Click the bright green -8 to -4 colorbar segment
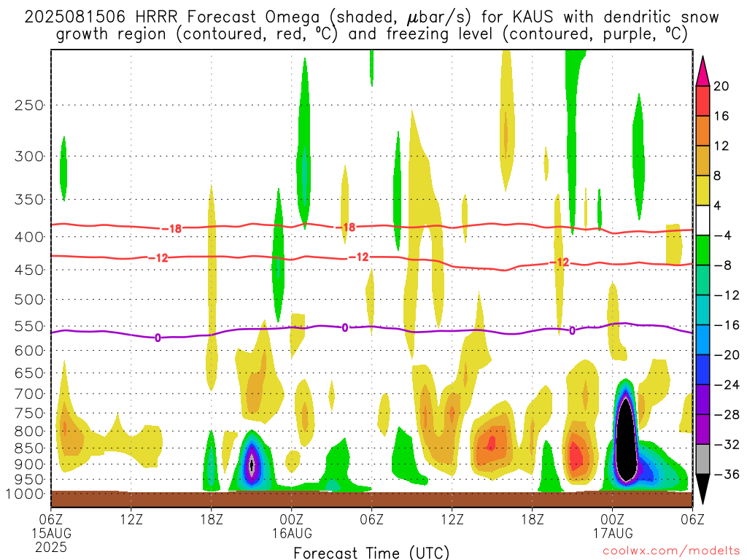 (703, 251)
